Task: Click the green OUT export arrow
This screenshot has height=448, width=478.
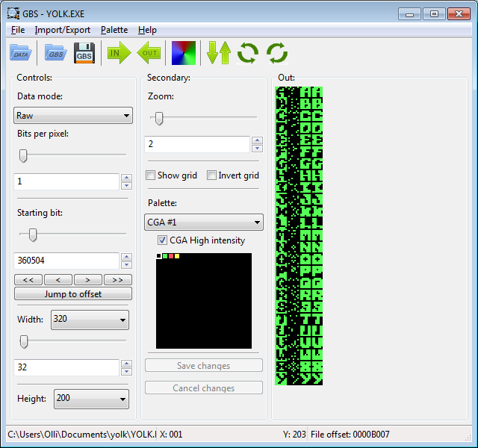Action: [x=149, y=53]
